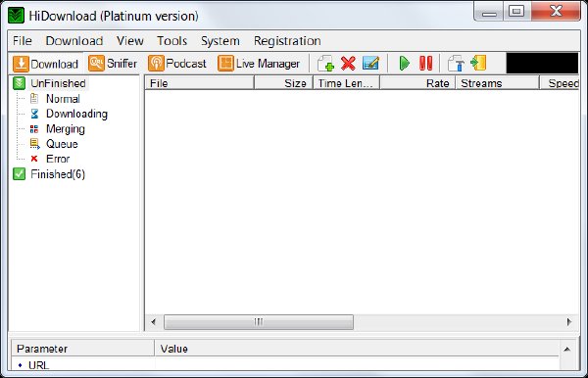Viewport: 588px width, 378px height.
Task: Click the yellow exit door icon
Action: coord(478,63)
